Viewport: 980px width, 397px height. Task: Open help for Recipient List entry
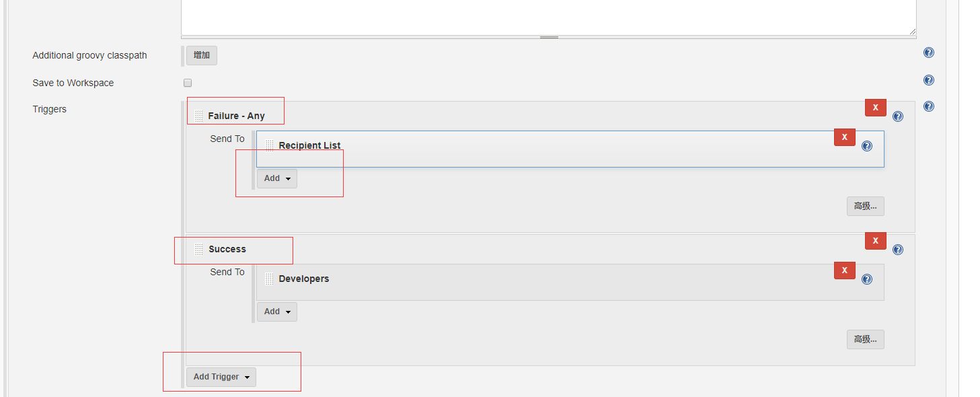click(867, 145)
